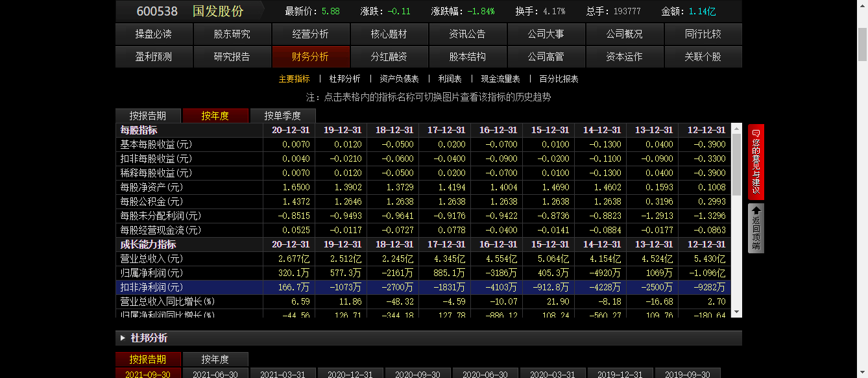Select the 2021-06-30 report date tab
This screenshot has height=378, width=868.
(215, 375)
